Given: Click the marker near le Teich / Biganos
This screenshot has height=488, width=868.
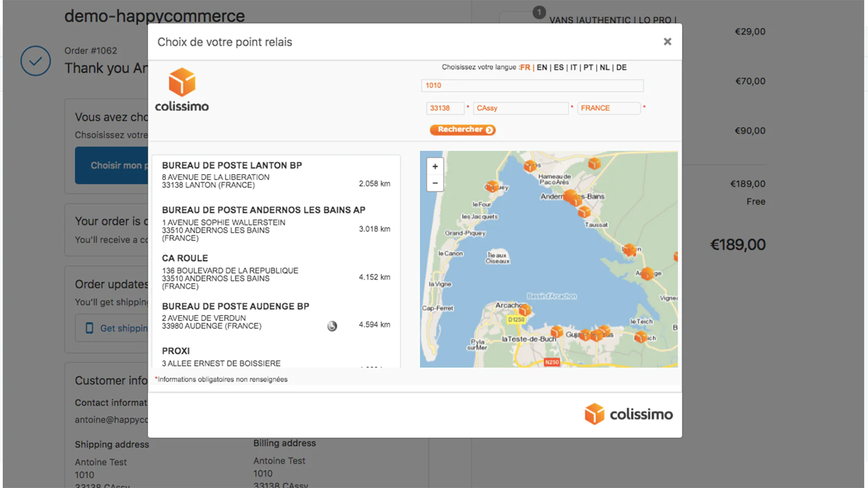Looking at the screenshot, I should 641,337.
